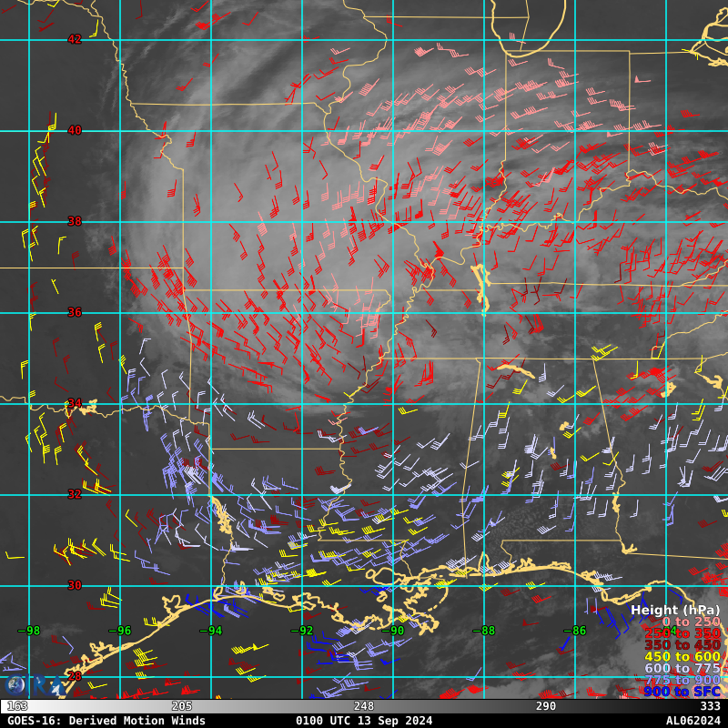Click the CIRA globe logo
Screen dimensions: 728x728
pyautogui.click(x=13, y=686)
